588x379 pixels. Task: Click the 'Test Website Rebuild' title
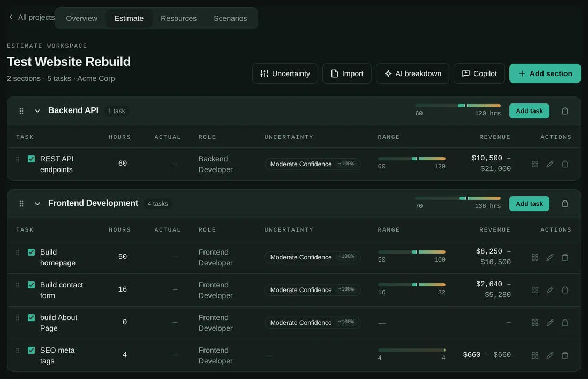(x=69, y=62)
